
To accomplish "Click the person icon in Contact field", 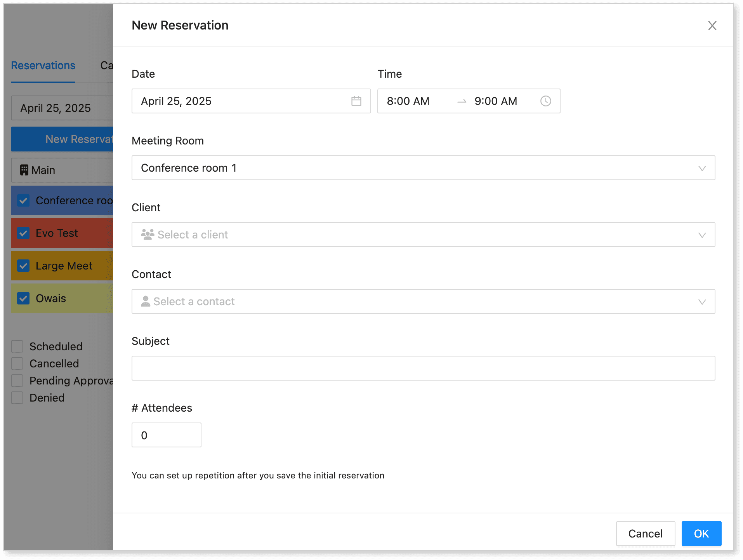I will [146, 301].
